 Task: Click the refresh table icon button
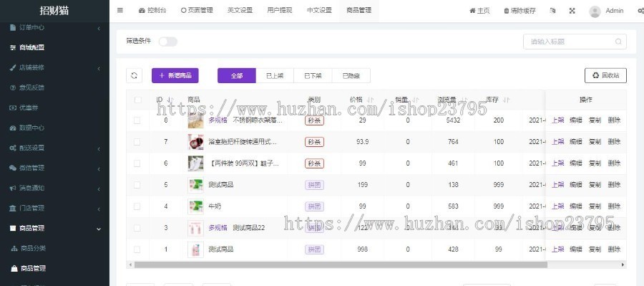(x=134, y=76)
